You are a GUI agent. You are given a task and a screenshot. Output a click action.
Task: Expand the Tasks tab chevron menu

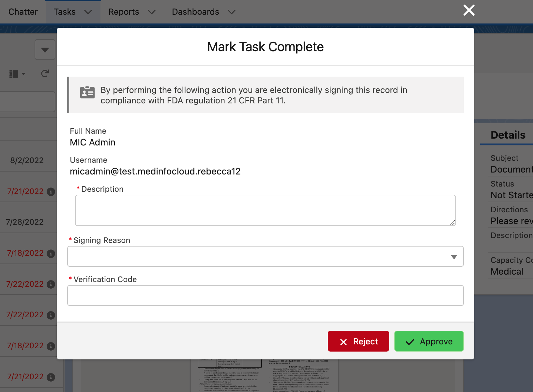pos(88,12)
